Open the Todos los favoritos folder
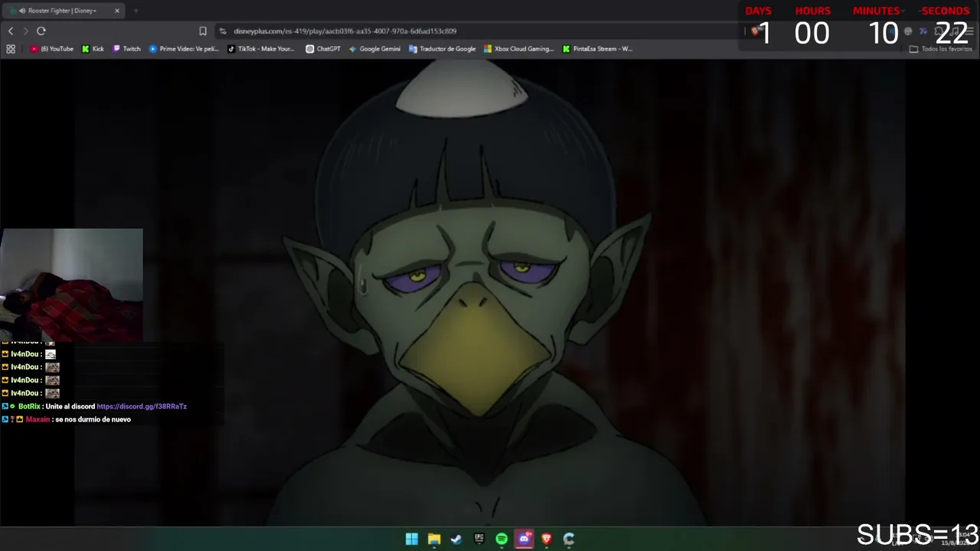 pyautogui.click(x=940, y=49)
